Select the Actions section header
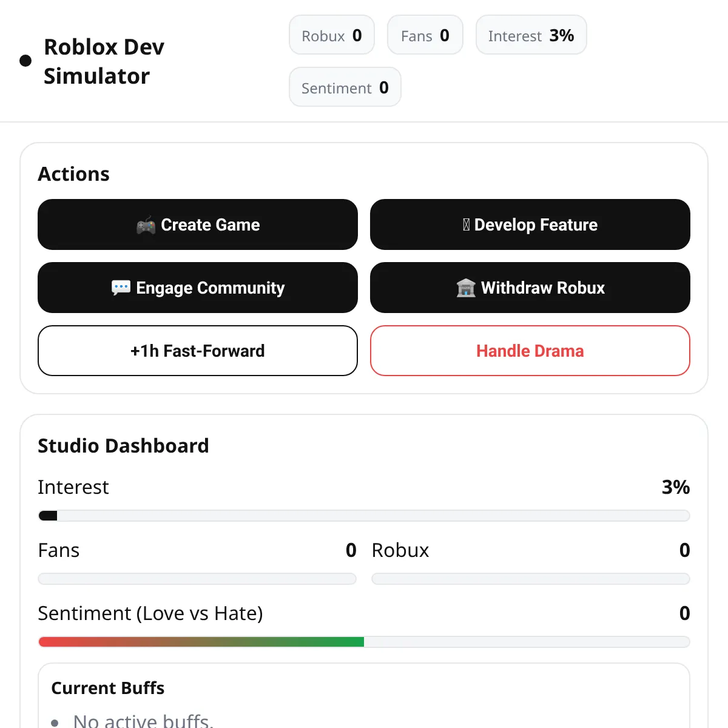This screenshot has width=728, height=728. tap(74, 174)
